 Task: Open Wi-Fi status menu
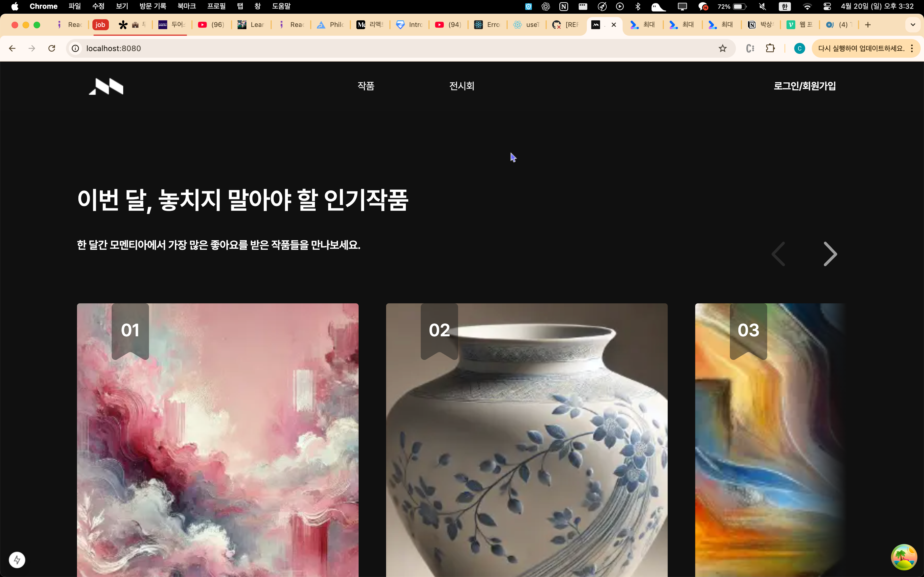tap(807, 7)
